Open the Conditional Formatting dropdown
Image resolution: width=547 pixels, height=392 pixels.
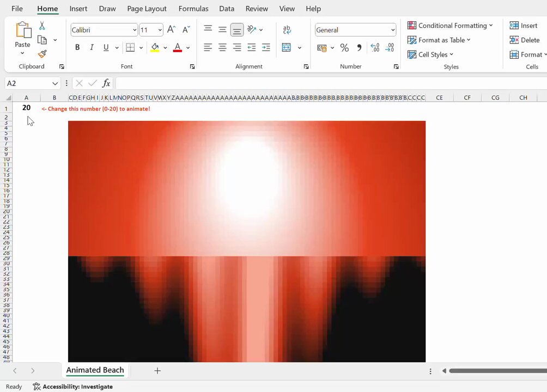(450, 26)
